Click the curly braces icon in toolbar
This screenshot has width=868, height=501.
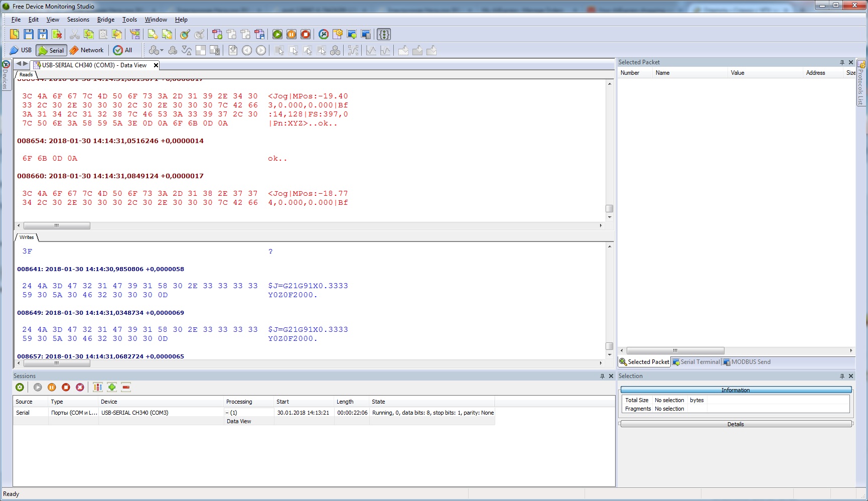384,34
